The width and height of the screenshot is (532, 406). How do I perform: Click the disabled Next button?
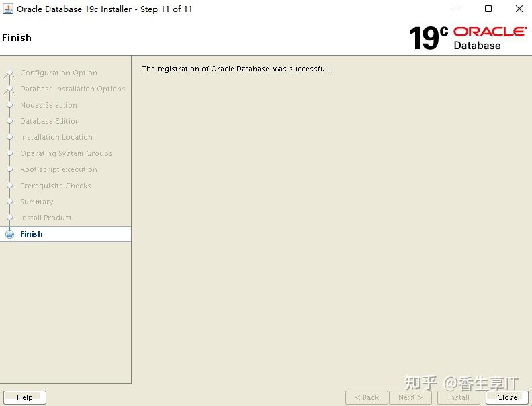410,397
